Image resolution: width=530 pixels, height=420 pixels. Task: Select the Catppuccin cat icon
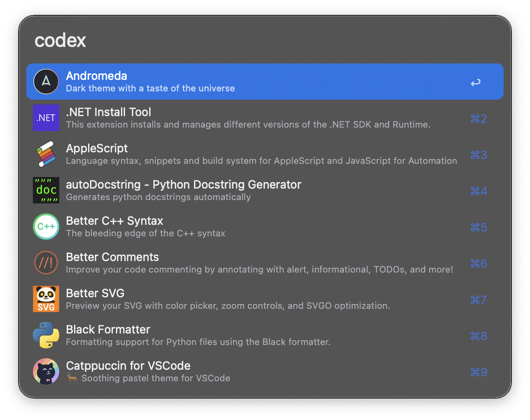coord(46,371)
